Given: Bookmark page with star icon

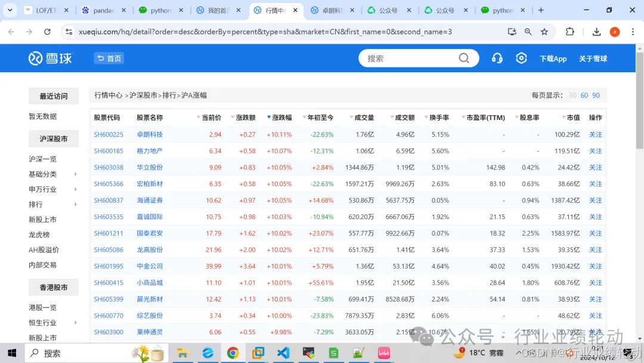Looking at the screenshot, I should pos(544,32).
